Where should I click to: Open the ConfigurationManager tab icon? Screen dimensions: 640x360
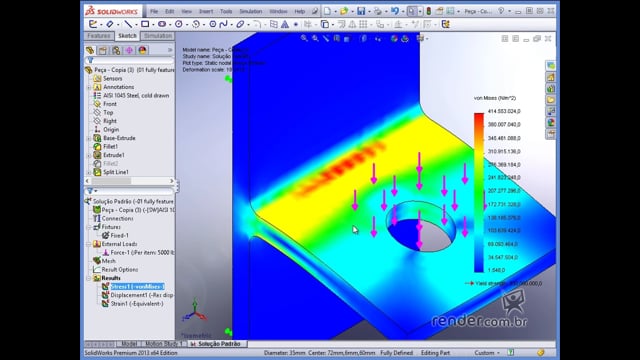pyautogui.click(x=116, y=50)
